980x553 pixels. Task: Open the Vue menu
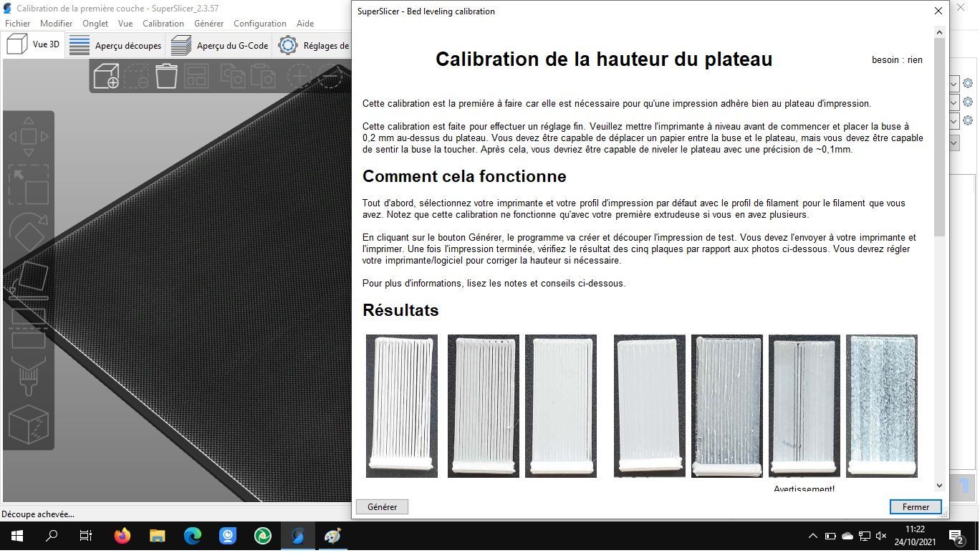[125, 24]
